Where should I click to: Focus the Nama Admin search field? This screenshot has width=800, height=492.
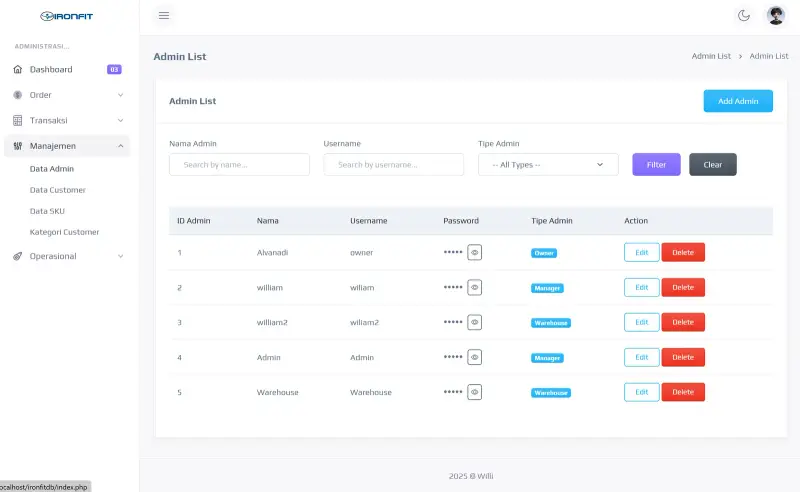click(239, 165)
